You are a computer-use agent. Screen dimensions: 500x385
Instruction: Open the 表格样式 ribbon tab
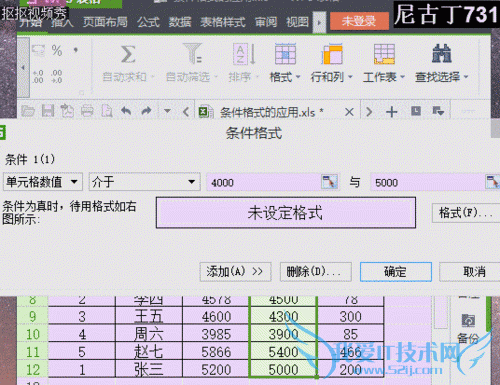[x=223, y=22]
